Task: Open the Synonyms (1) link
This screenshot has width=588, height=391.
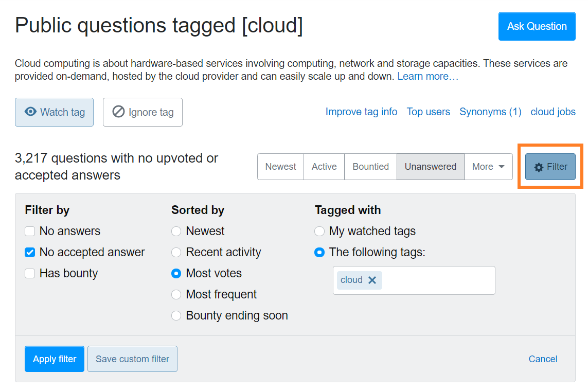Action: click(490, 112)
